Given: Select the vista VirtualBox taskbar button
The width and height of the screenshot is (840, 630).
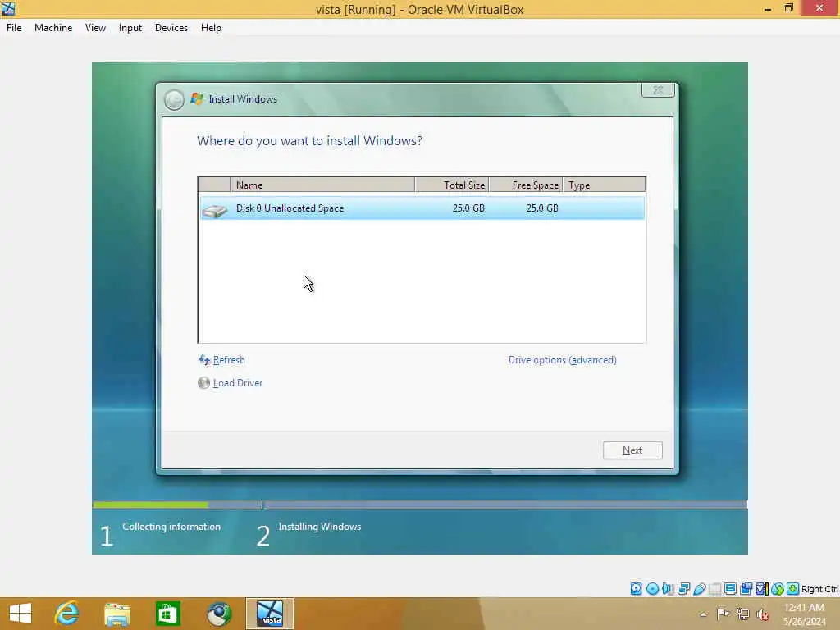Looking at the screenshot, I should click(269, 614).
